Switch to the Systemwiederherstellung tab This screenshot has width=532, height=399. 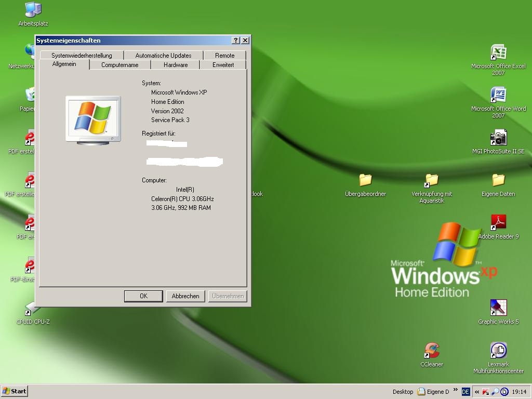click(82, 55)
